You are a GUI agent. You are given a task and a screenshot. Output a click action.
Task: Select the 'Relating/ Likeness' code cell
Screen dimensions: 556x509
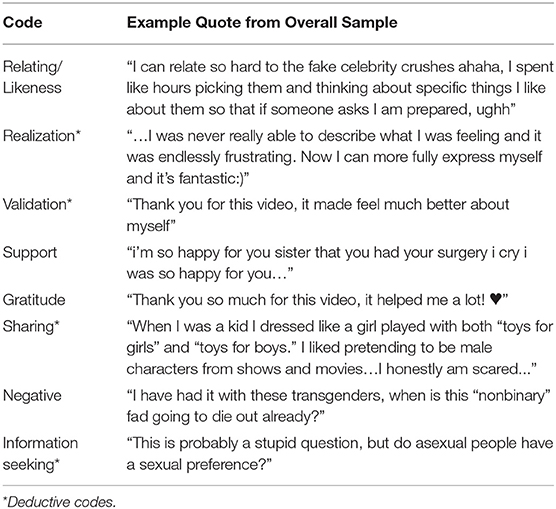tap(32, 77)
